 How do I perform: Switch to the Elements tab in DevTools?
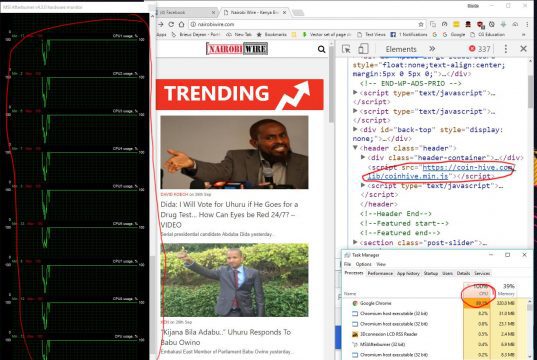coord(401,49)
